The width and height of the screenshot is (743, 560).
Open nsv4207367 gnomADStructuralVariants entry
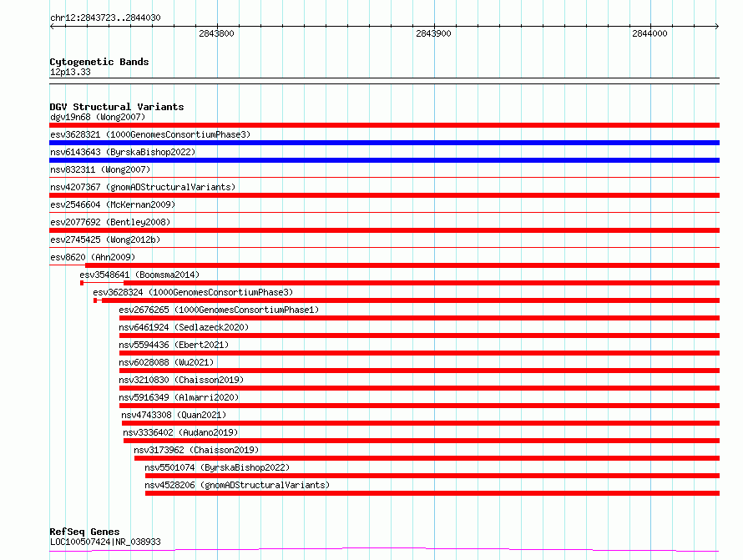click(143, 187)
